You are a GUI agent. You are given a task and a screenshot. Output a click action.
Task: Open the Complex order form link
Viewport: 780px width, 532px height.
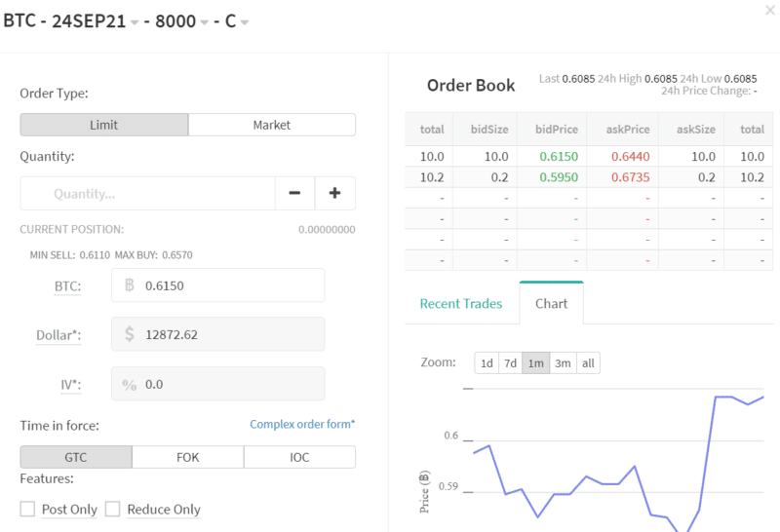click(302, 424)
